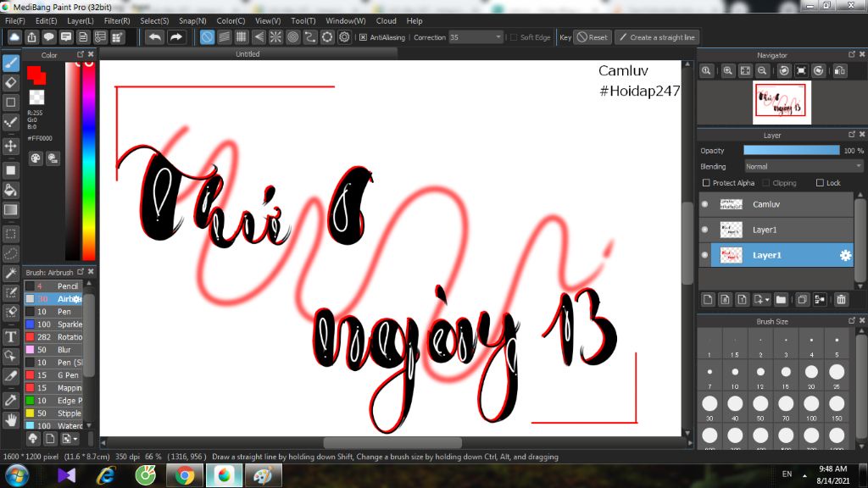Zoom in using the Navigator magnifier icon
Screen dimensions: 868x488
tap(727, 71)
